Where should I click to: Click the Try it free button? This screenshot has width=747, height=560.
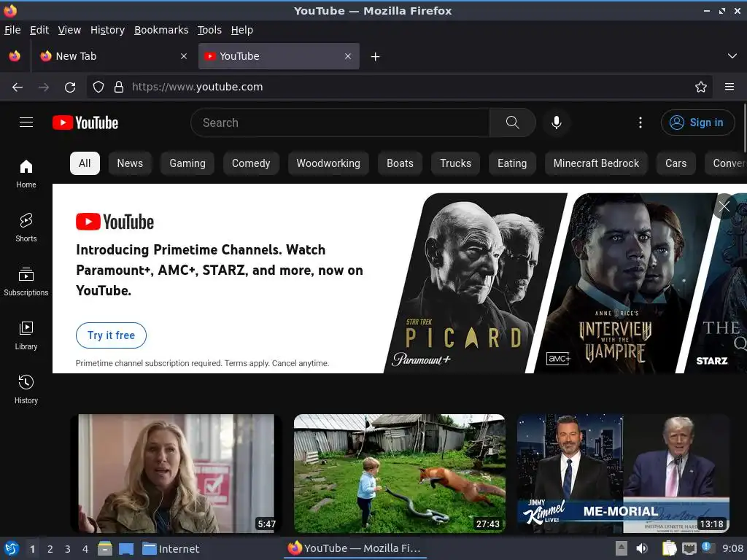click(x=111, y=335)
